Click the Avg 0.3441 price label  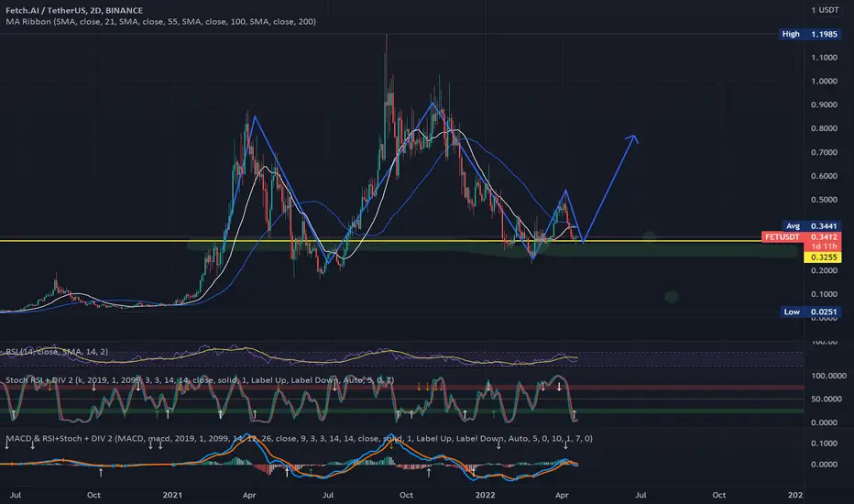pyautogui.click(x=811, y=225)
